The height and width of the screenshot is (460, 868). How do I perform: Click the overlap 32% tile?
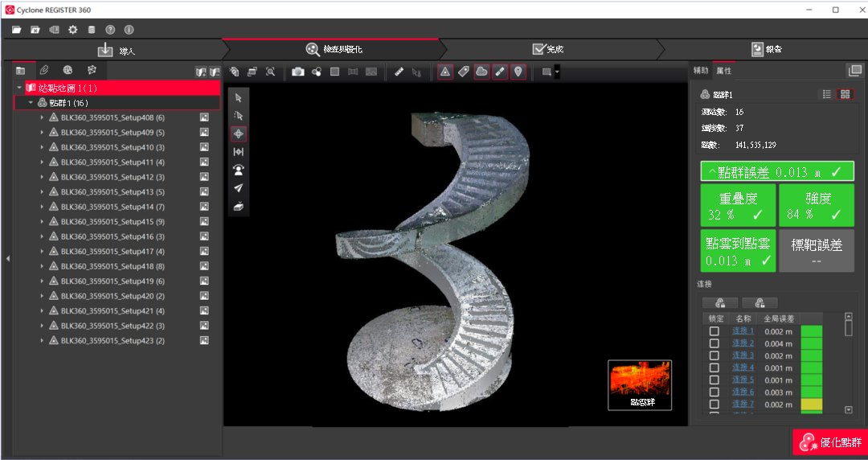(738, 206)
